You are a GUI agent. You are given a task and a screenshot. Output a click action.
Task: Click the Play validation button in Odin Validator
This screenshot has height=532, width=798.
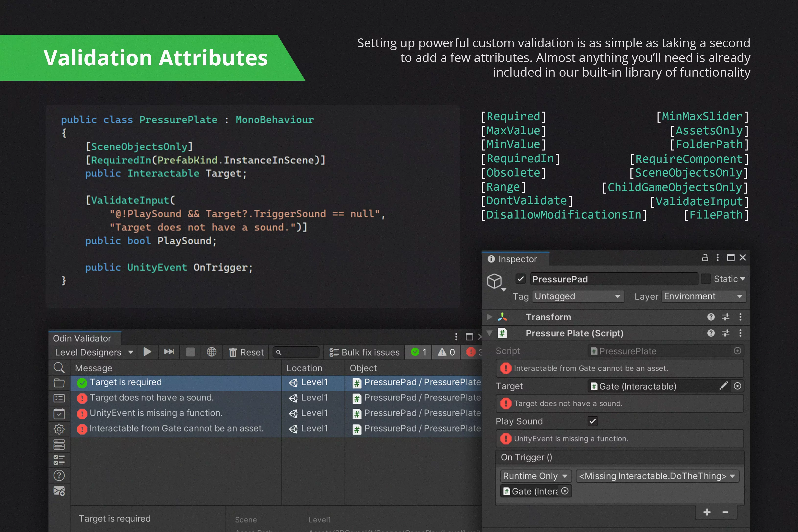pos(147,352)
